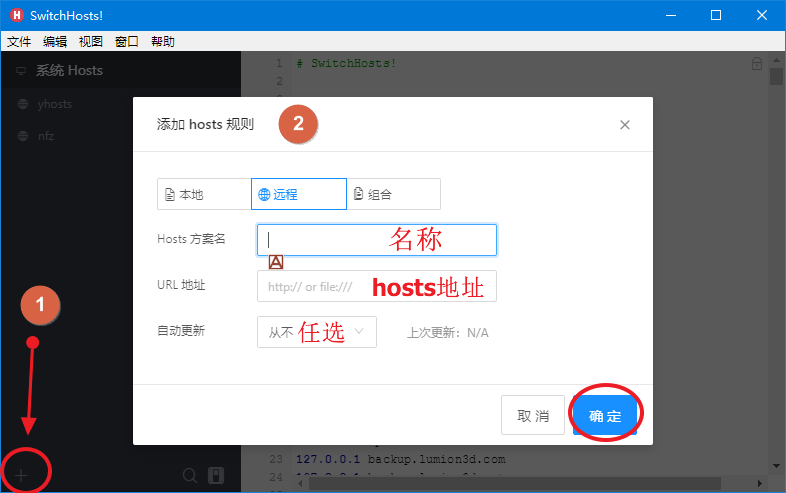Click the horizontal scrollbar right arrow
Screen dimensions: 786x493
coord(760,483)
